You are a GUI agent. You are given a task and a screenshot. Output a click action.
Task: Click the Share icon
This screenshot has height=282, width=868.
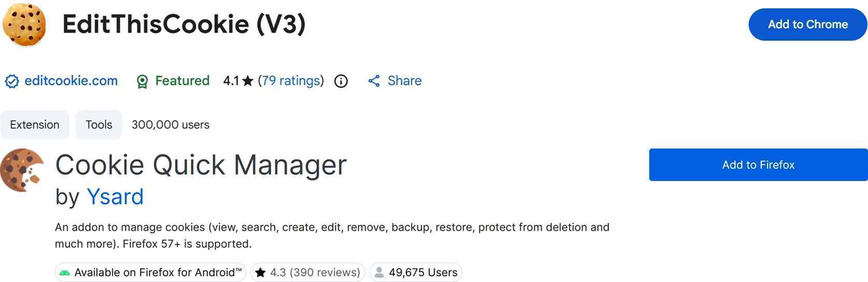tap(374, 81)
